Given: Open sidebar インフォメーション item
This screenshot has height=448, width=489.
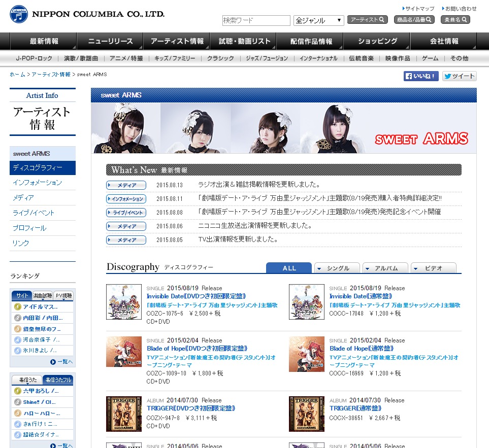Looking at the screenshot, I should pos(43,183).
